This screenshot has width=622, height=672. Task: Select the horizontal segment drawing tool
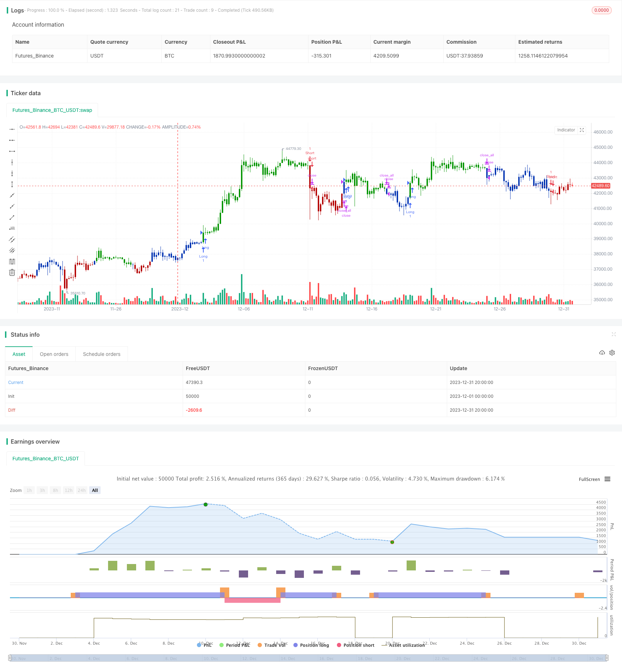tap(12, 151)
